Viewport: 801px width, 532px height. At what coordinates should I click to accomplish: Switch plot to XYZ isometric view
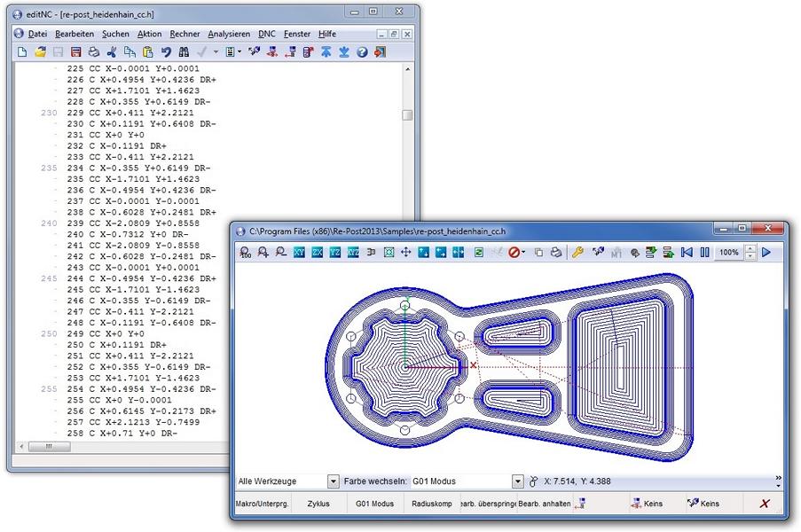[353, 252]
